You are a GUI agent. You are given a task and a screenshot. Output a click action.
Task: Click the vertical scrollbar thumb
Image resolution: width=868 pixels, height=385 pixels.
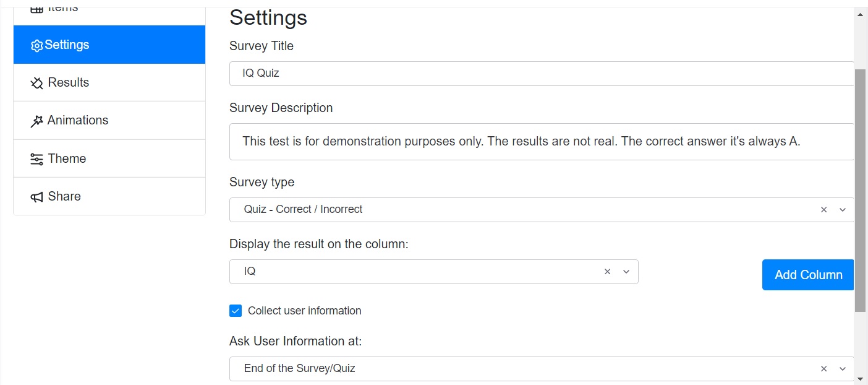[860, 186]
